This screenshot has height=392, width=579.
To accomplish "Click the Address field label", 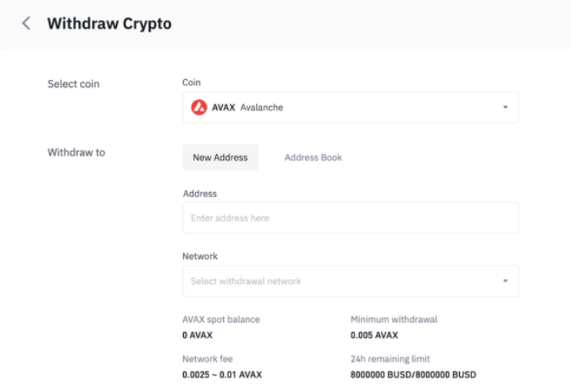I will 199,194.
